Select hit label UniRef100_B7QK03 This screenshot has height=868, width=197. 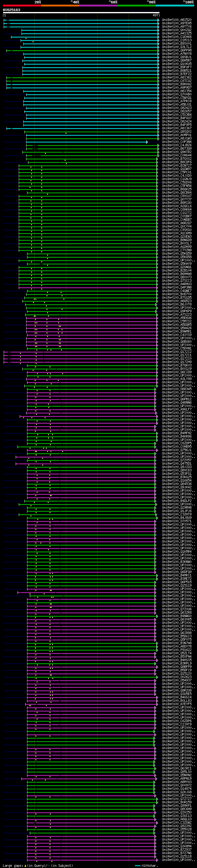click(x=177, y=365)
